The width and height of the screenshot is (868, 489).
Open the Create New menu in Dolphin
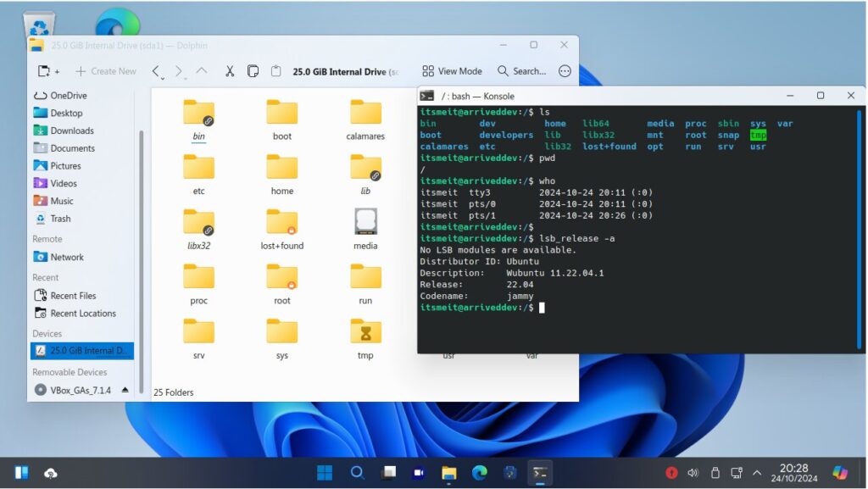(105, 71)
